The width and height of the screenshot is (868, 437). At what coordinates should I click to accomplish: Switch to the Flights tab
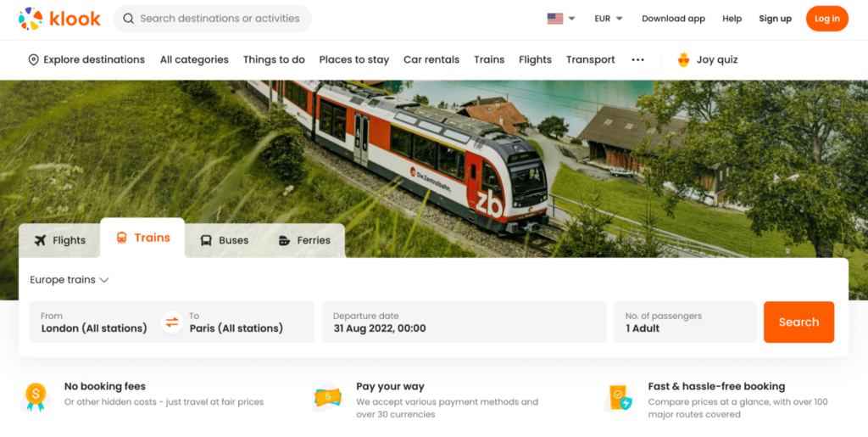pos(59,240)
